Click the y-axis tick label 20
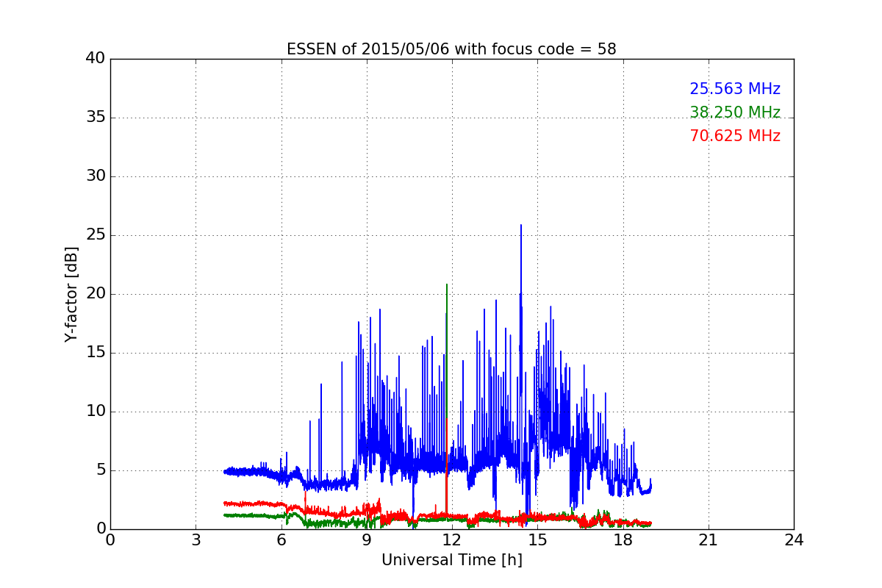This screenshot has height=588, width=882. pyautogui.click(x=95, y=294)
